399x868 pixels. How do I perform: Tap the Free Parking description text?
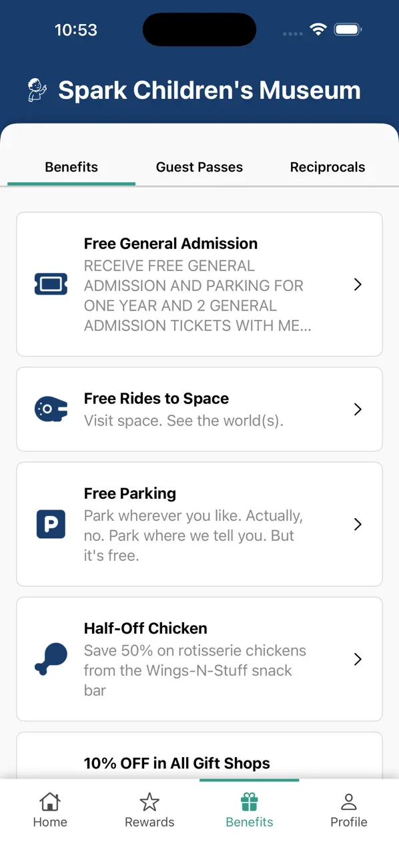pos(193,535)
